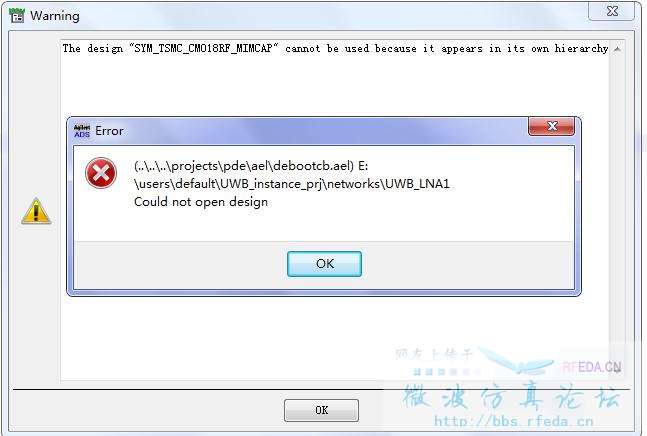647x436 pixels.
Task: Click the yellow warning triangle icon
Action: tap(36, 211)
